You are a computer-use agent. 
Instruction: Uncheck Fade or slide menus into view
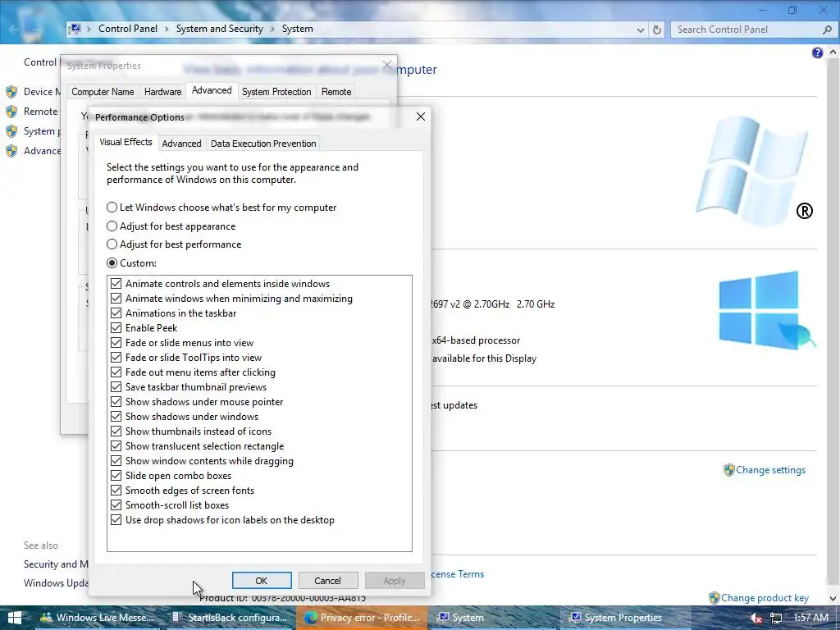[116, 342]
